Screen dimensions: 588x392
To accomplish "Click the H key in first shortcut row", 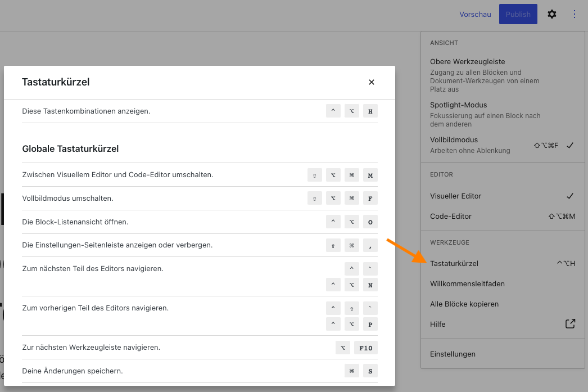I will (370, 111).
